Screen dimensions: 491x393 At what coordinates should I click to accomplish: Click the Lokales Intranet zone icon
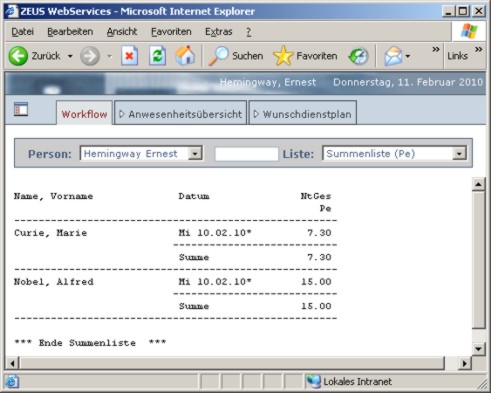313,382
